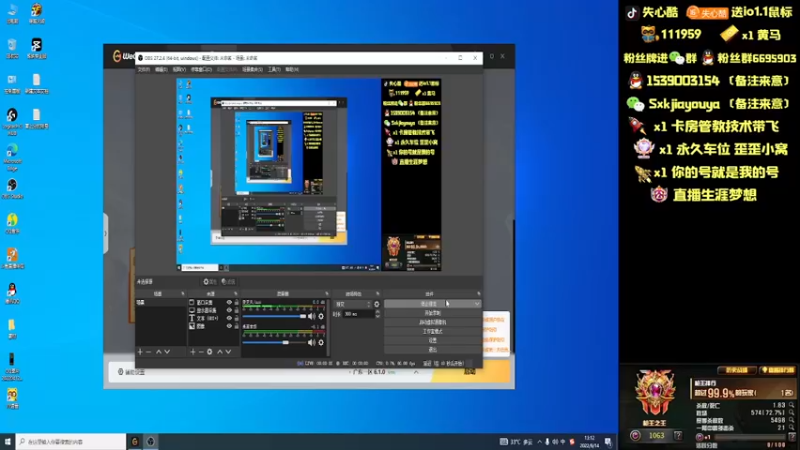The width and height of the screenshot is (800, 450).
Task: Adjust first audio channel volume slider
Action: pos(274,316)
